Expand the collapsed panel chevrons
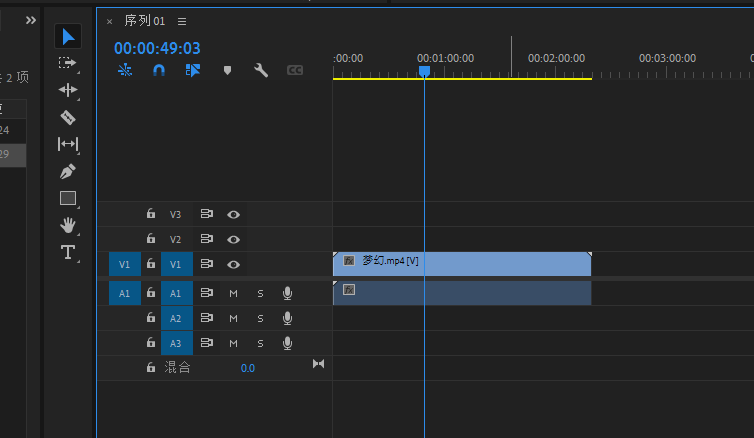 tap(30, 20)
